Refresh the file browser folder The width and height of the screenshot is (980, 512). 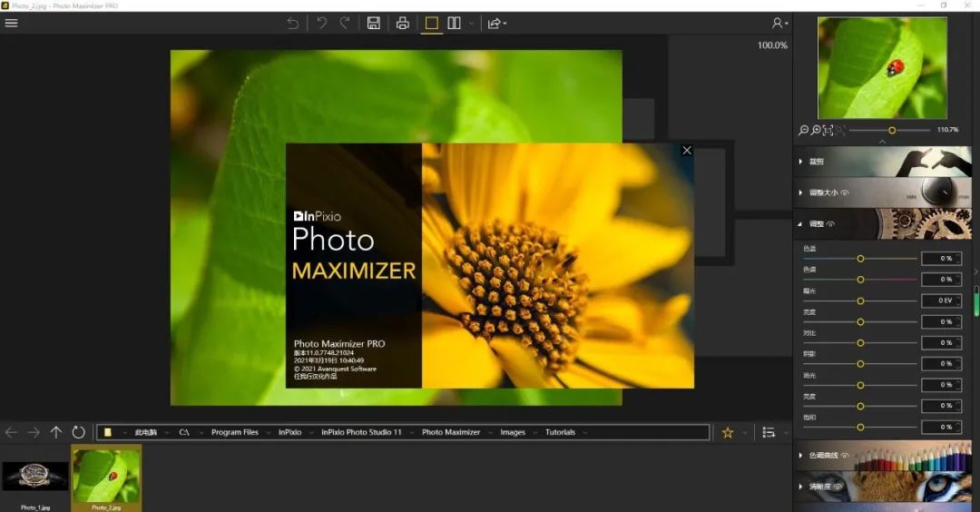click(x=78, y=432)
